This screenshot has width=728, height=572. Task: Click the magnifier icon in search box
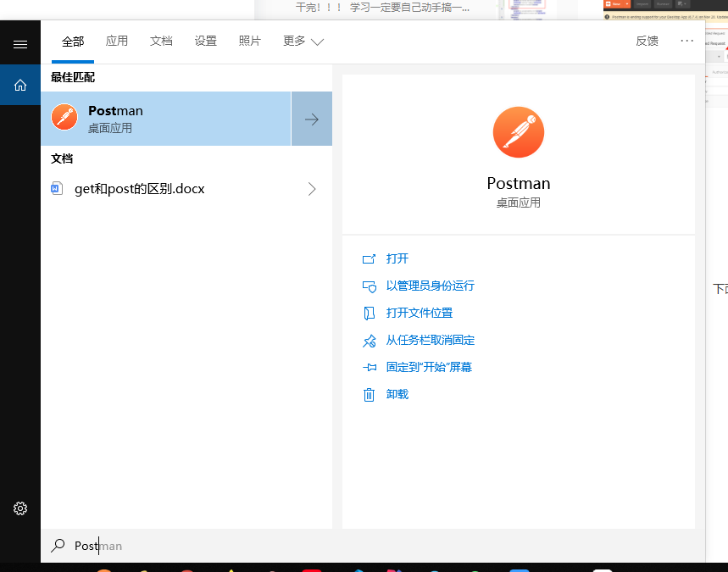(x=58, y=546)
